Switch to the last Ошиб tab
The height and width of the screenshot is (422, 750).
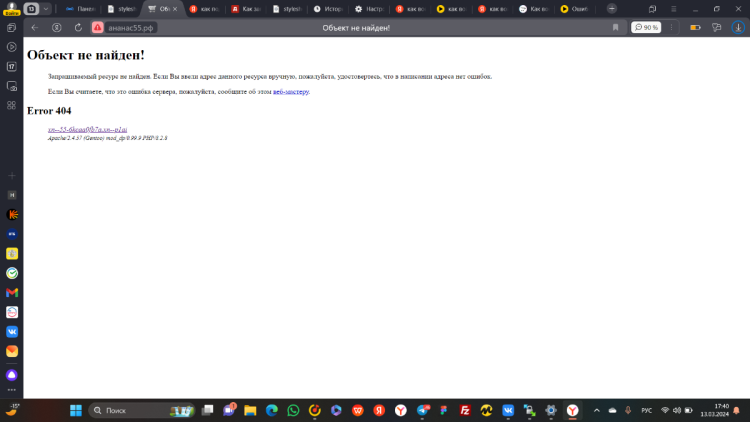575,9
